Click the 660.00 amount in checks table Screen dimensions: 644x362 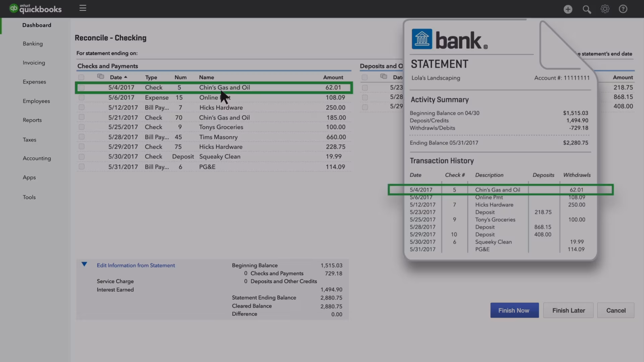(336, 137)
